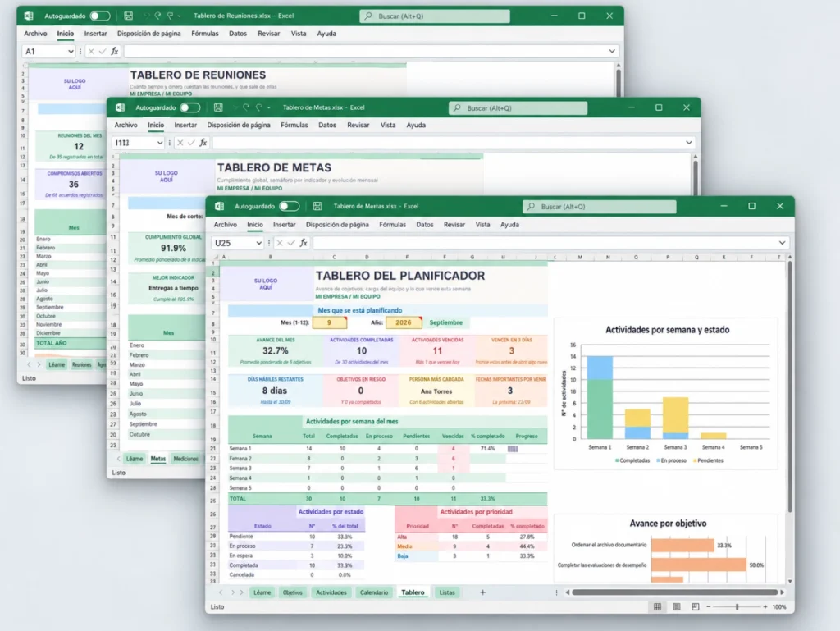Open the Actividades sheet tab
This screenshot has height=631, width=840.
click(x=331, y=592)
